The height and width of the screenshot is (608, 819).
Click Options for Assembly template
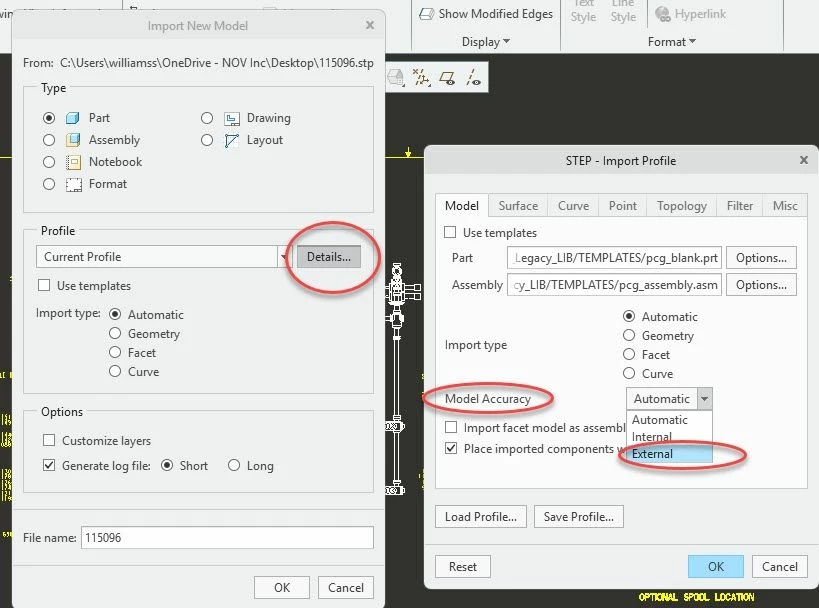coord(761,285)
